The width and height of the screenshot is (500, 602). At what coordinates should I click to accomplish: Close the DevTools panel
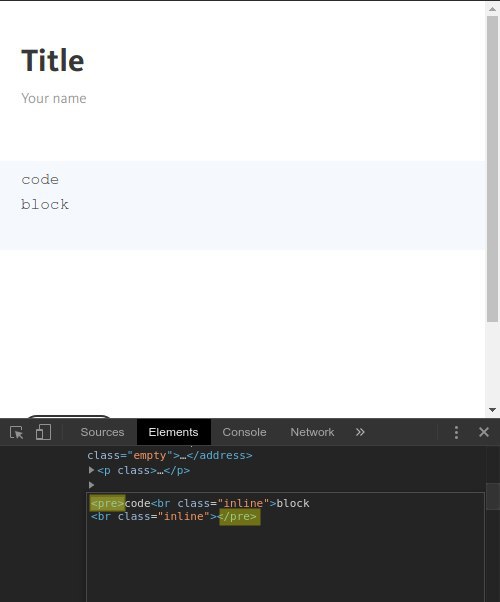(484, 432)
